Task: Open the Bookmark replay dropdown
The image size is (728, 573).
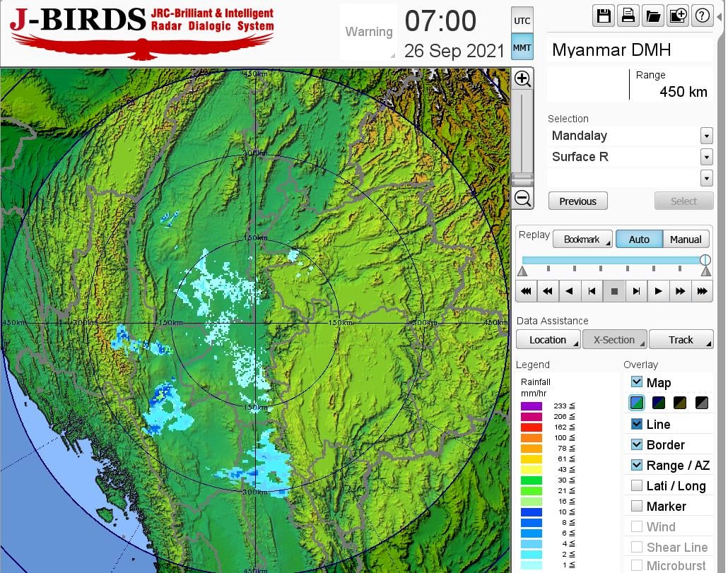Action: (582, 240)
